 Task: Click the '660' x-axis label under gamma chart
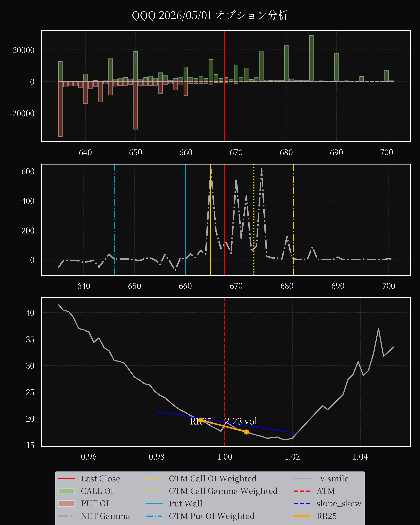(x=185, y=286)
